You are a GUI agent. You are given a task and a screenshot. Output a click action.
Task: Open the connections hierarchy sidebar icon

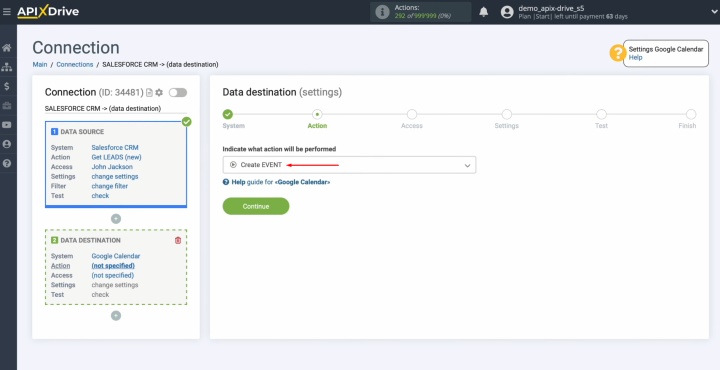(6, 67)
